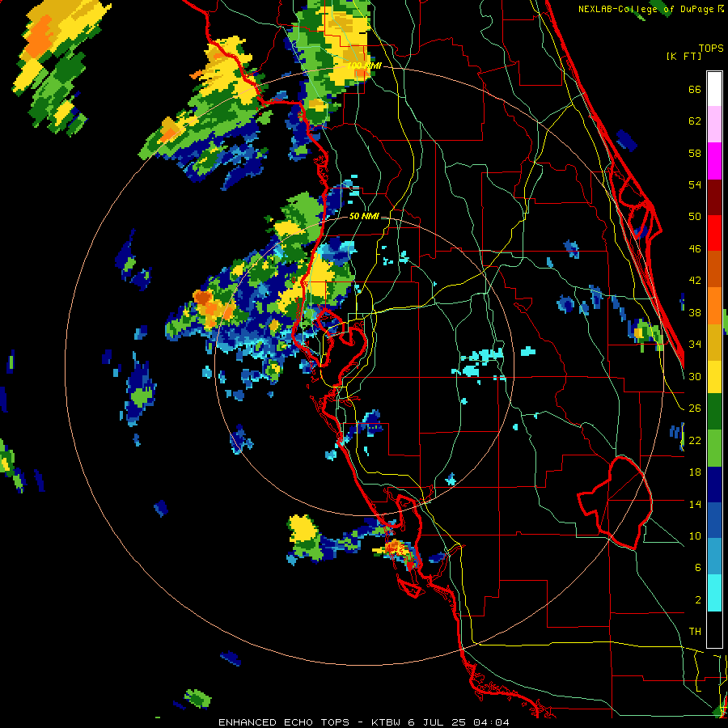Click the ENHANCED ECHO TOPS KTBW caption
The width and height of the screenshot is (728, 728).
pyautogui.click(x=364, y=722)
